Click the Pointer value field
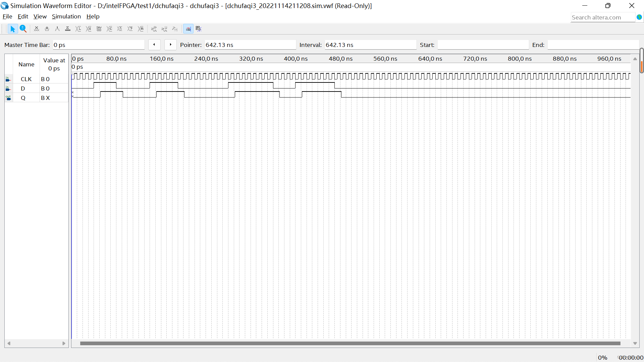The width and height of the screenshot is (644, 362). pos(250,45)
